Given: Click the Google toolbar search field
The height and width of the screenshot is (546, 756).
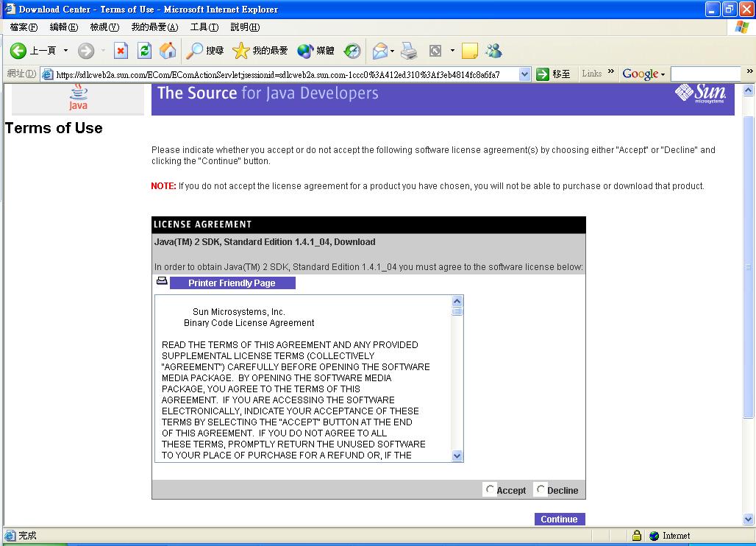Looking at the screenshot, I should [705, 74].
